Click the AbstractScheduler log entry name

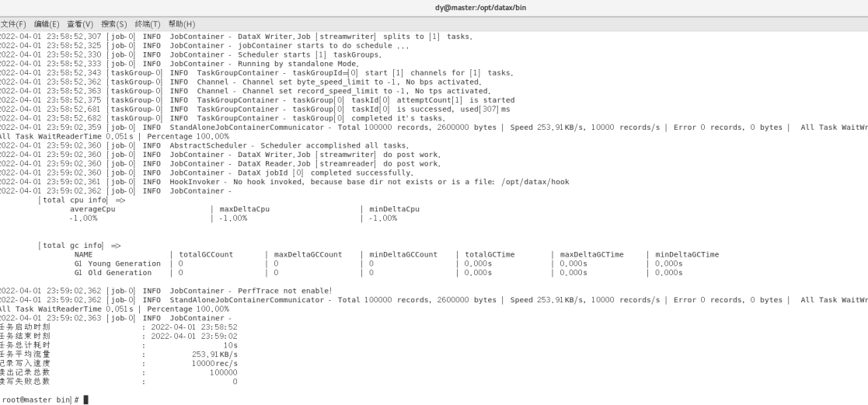click(207, 145)
